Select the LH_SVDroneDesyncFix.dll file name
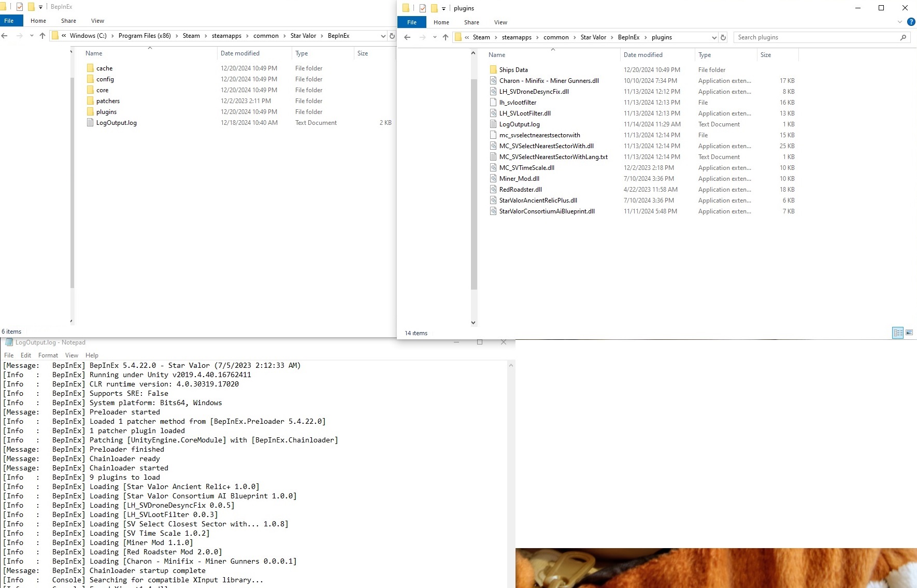Image resolution: width=917 pixels, height=588 pixels. pos(534,92)
